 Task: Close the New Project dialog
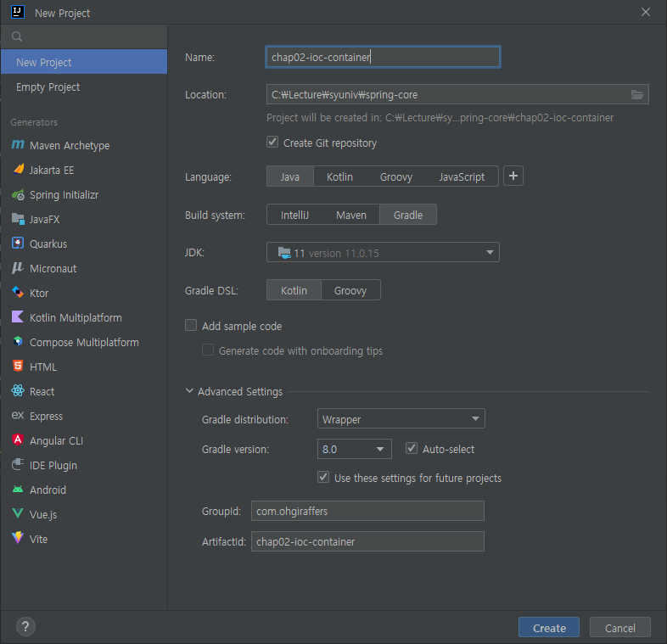[646, 12]
